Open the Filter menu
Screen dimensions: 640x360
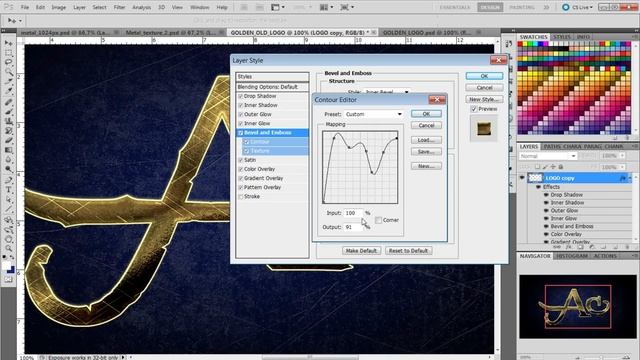120,7
